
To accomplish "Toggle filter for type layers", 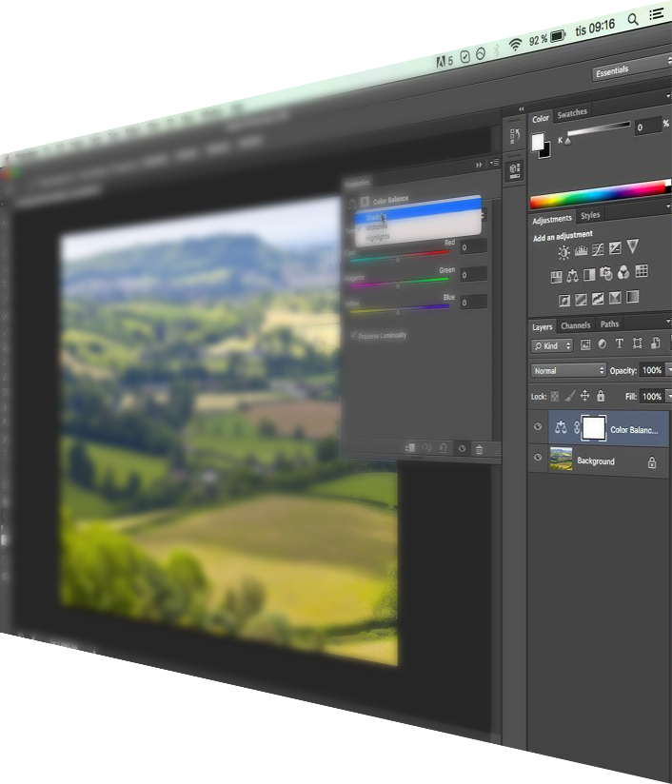I will pos(620,343).
